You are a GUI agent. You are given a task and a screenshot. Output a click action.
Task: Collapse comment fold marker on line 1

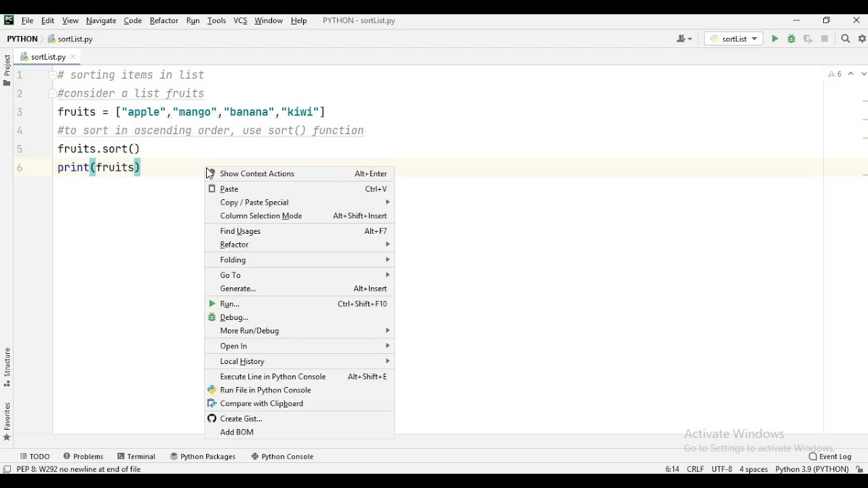tap(52, 75)
